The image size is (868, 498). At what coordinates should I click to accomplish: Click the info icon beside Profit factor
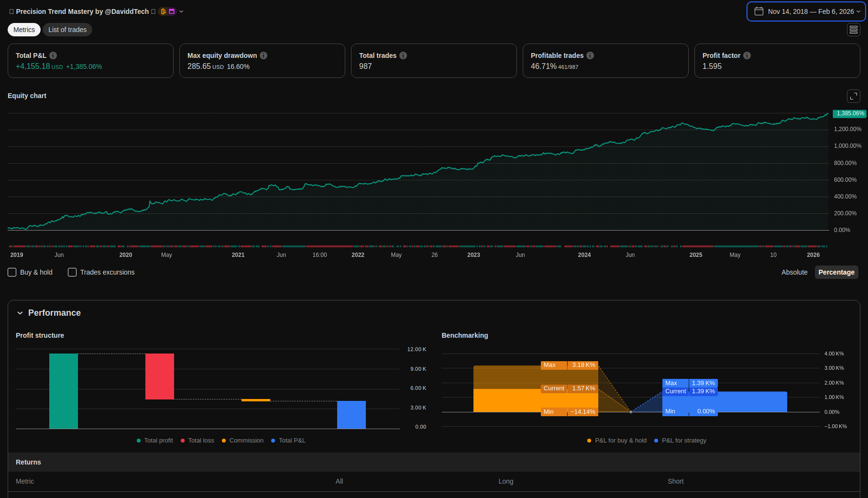tap(747, 55)
